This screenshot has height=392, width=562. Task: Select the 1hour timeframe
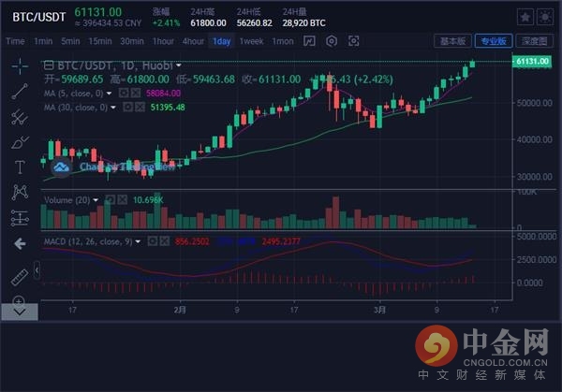click(163, 41)
